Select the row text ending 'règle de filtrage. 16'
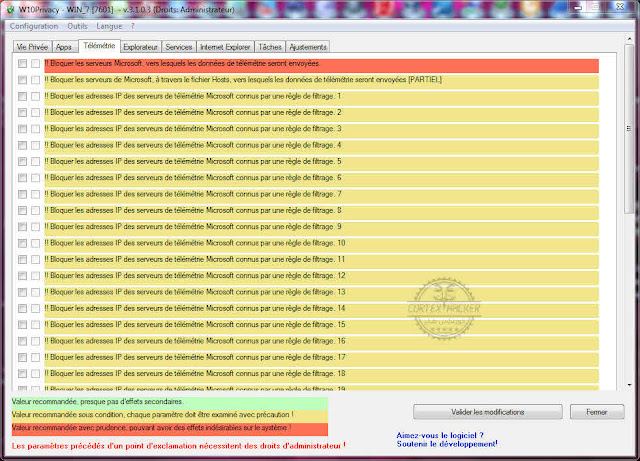The image size is (640, 461). click(x=195, y=341)
